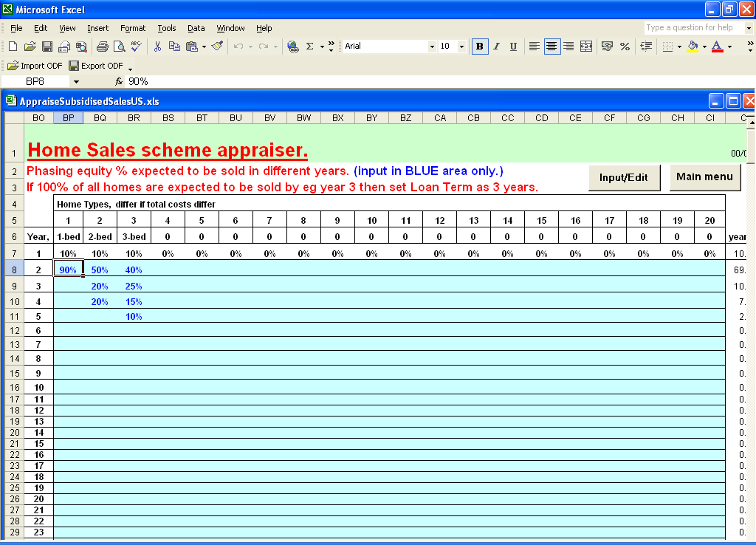This screenshot has height=545, width=756.
Task: Click the Input/Edit button
Action: click(623, 177)
